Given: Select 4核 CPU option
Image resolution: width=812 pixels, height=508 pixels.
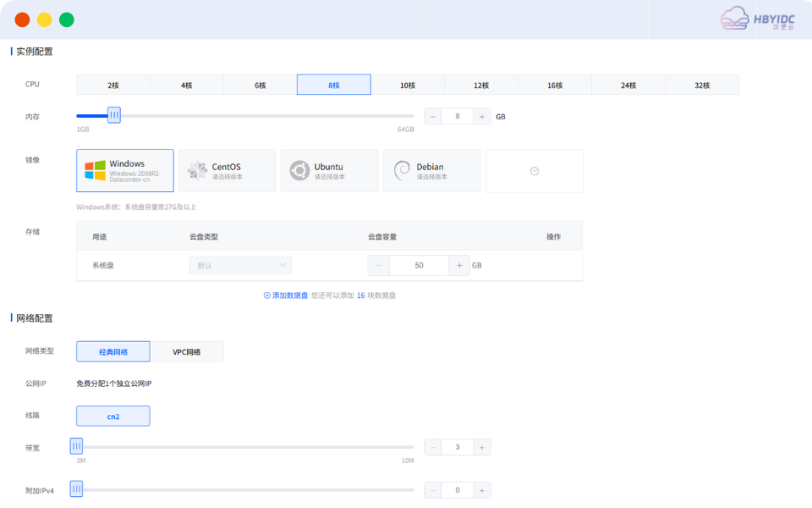Looking at the screenshot, I should click(x=186, y=85).
